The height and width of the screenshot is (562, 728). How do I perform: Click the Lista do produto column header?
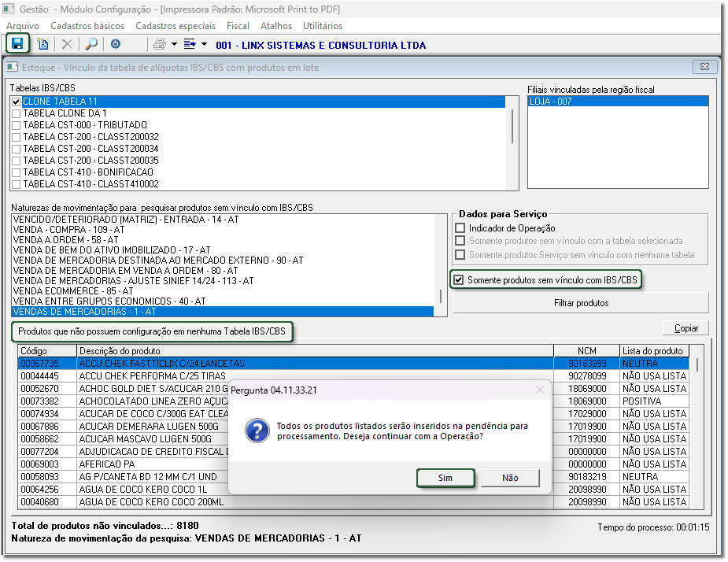(654, 351)
